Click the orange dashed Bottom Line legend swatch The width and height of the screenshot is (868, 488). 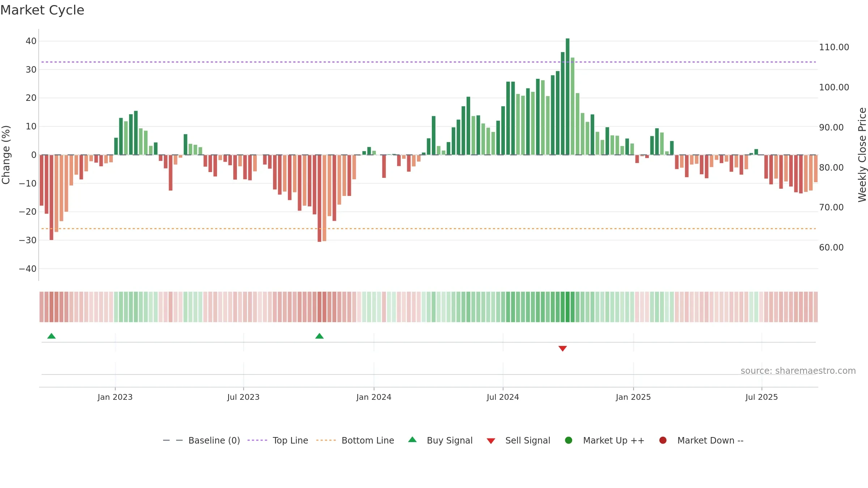pos(326,440)
